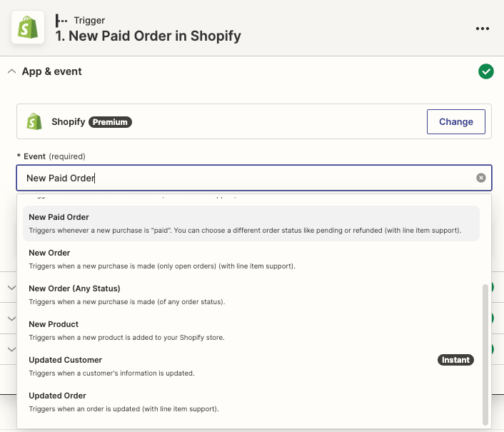504x432 pixels.
Task: Click description 'Triggers when a customer's information is updated'
Action: tap(111, 373)
